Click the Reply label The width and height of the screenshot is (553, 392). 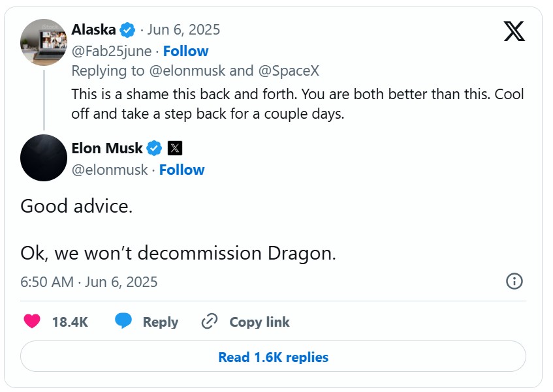(x=161, y=322)
